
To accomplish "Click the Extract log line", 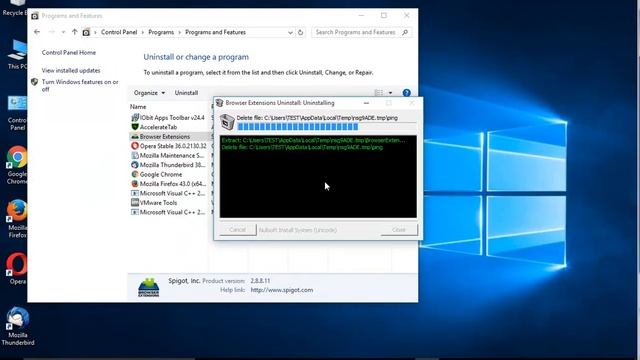I will pyautogui.click(x=313, y=140).
